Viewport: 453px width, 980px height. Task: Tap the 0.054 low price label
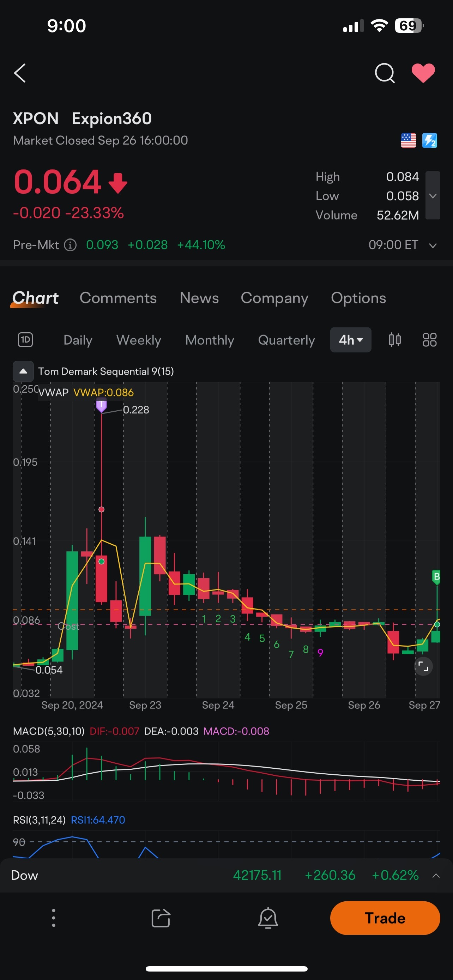(49, 670)
